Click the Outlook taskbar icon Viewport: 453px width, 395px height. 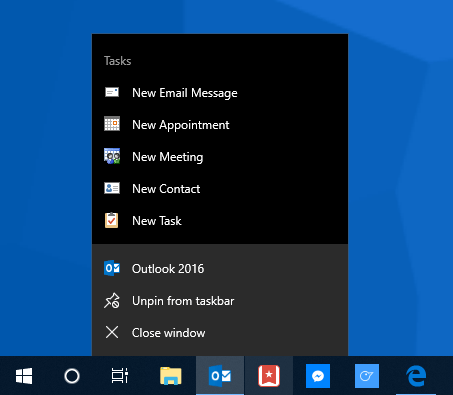220,376
